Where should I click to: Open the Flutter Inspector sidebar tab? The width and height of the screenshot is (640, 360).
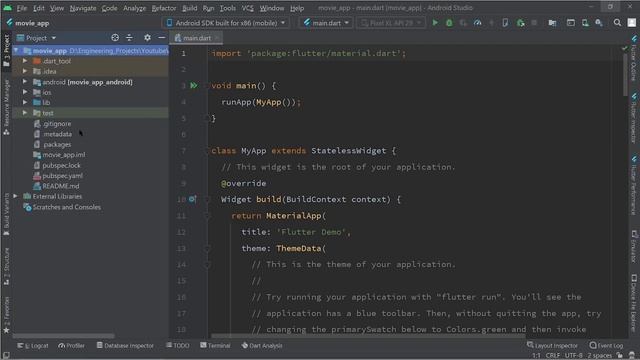pyautogui.click(x=634, y=118)
